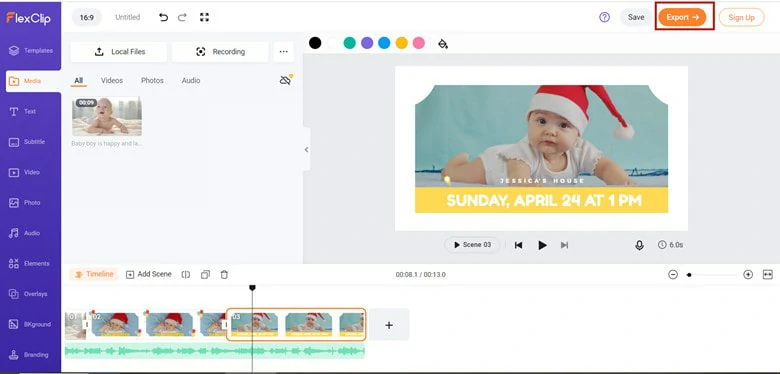Select the green audio waveform track
The height and width of the screenshot is (374, 780).
[x=215, y=351]
